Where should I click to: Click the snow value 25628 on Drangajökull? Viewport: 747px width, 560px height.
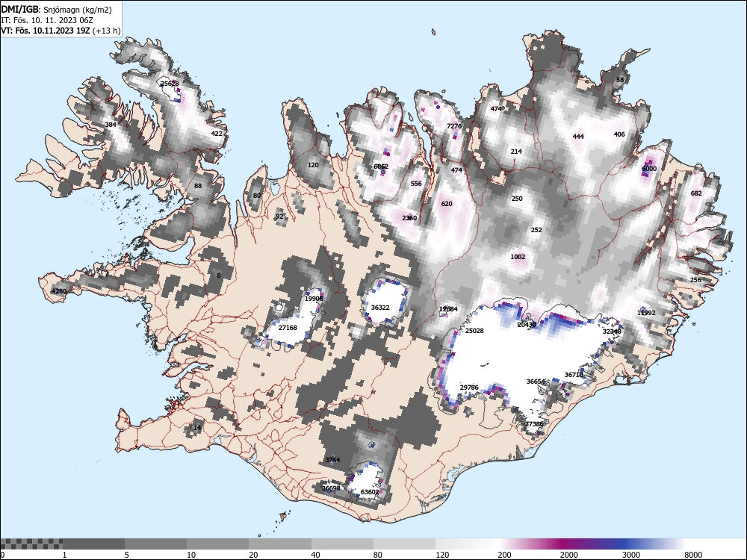tap(170, 84)
